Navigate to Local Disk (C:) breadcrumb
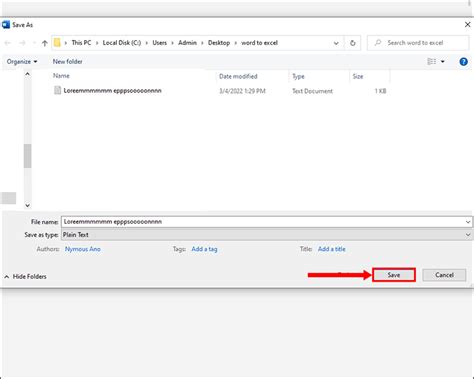The height and width of the screenshot is (379, 474). (122, 43)
